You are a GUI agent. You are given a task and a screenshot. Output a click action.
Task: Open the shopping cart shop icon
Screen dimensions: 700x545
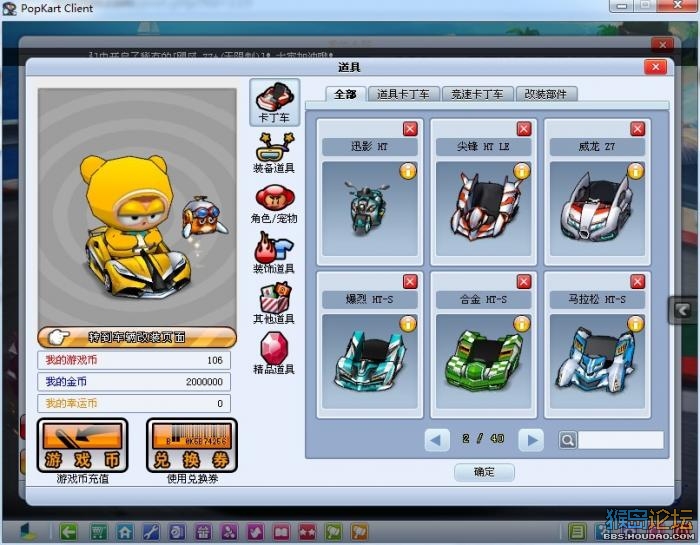pyautogui.click(x=99, y=532)
